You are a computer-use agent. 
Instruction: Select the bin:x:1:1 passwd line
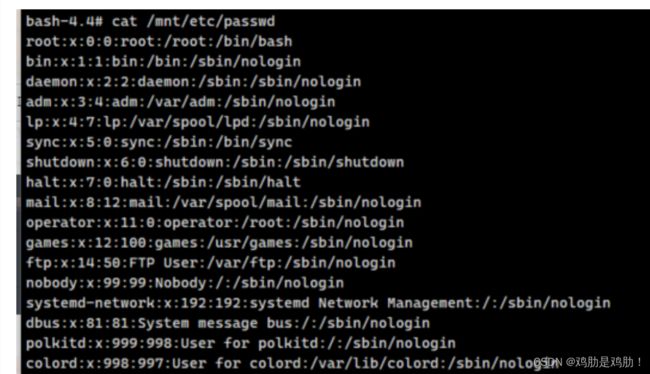163,62
